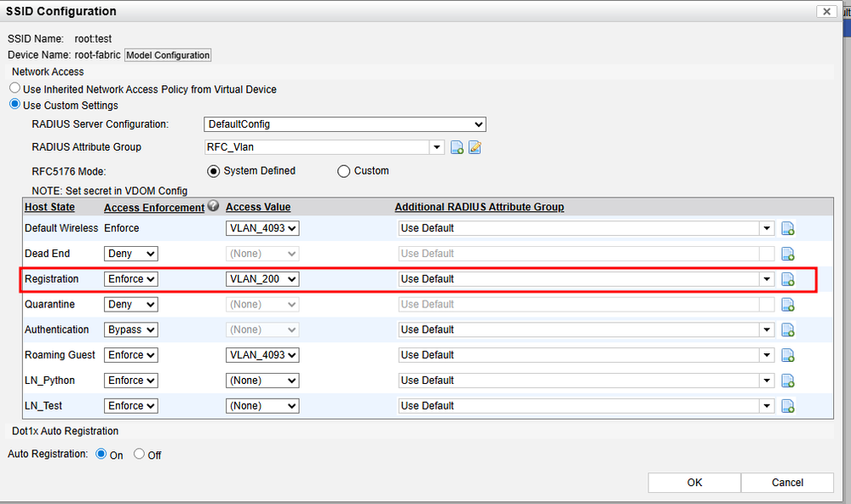Expand the Authentication Bypass enforcement dropdown
851x504 pixels.
(131, 329)
